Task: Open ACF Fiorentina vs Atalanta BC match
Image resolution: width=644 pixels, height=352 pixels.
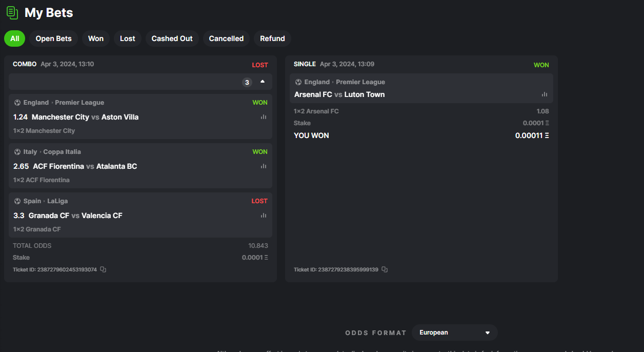Action: click(85, 166)
